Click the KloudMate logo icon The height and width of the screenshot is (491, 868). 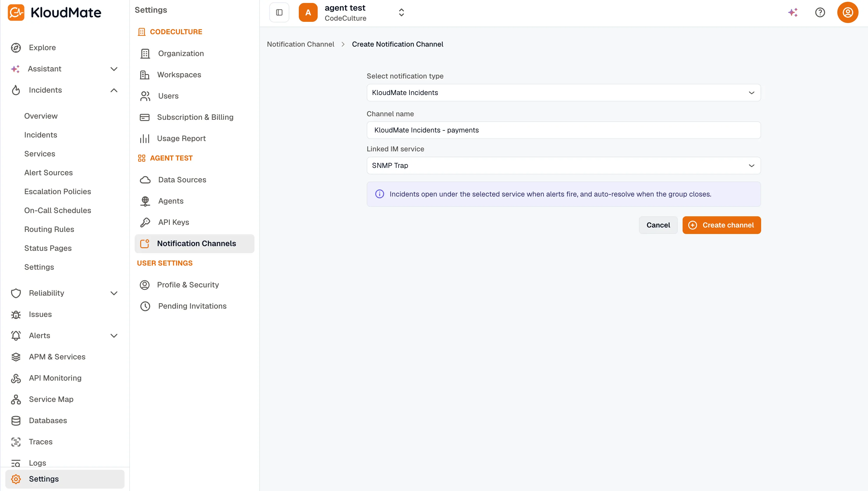click(16, 12)
